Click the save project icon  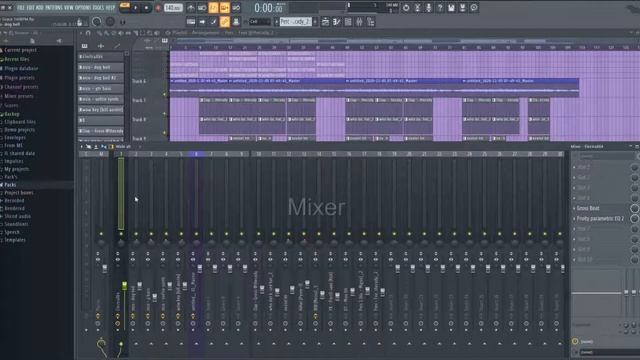point(451,8)
